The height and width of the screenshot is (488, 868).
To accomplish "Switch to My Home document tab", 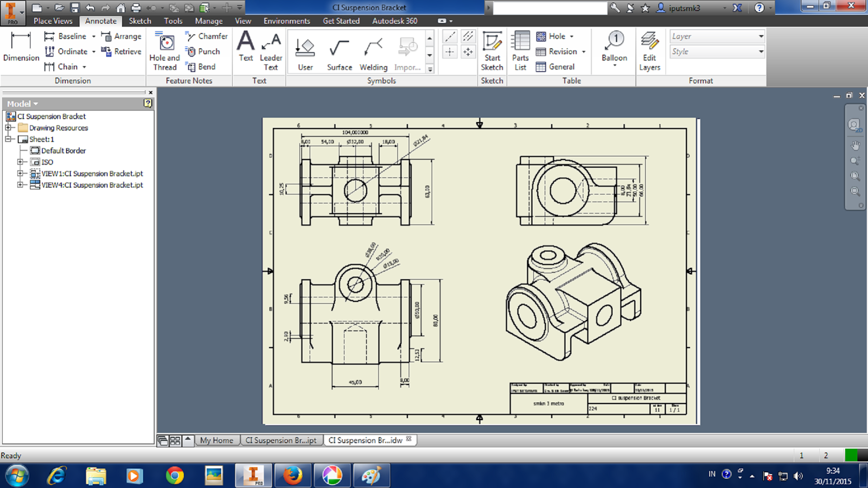I will 216,440.
